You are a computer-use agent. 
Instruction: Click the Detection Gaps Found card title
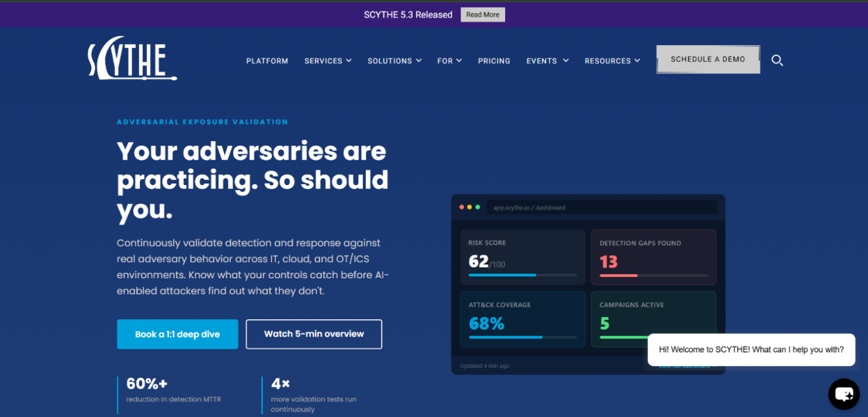[x=641, y=243]
